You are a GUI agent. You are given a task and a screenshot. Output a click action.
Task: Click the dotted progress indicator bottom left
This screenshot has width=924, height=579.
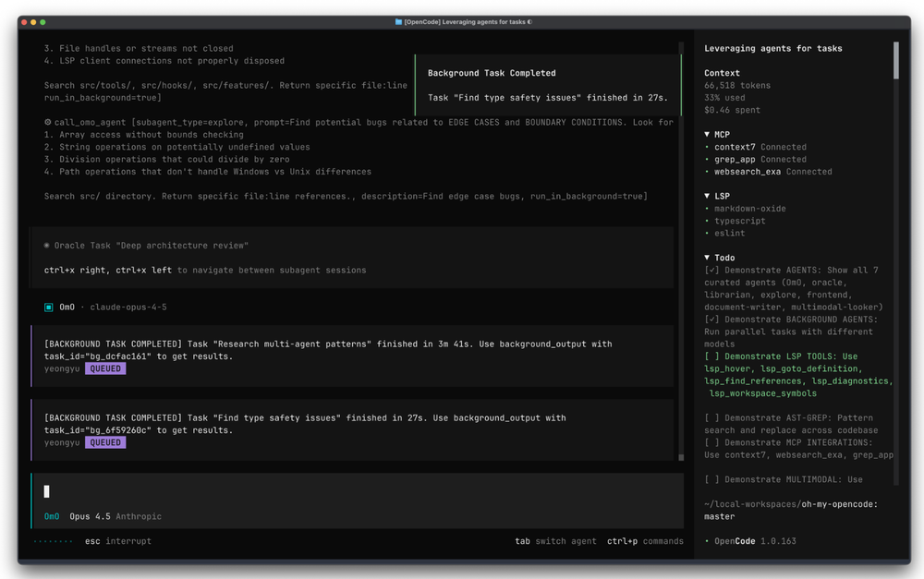[x=53, y=540]
